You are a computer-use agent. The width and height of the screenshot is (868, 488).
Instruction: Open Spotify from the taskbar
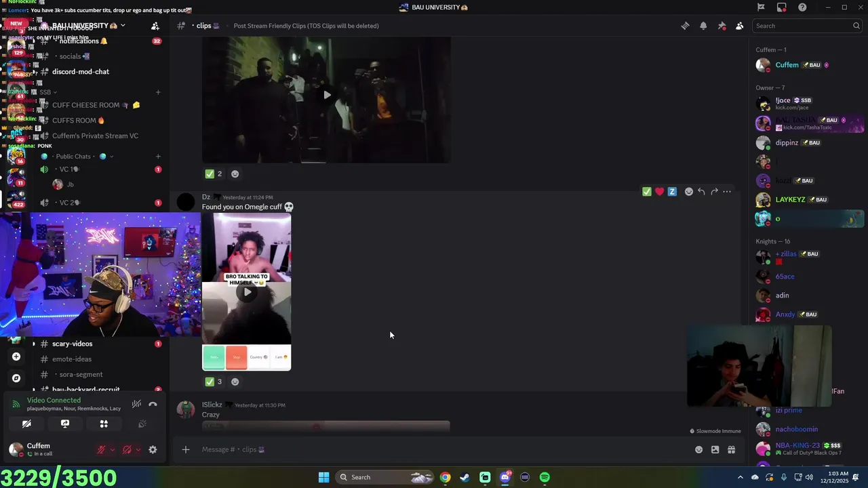click(545, 477)
